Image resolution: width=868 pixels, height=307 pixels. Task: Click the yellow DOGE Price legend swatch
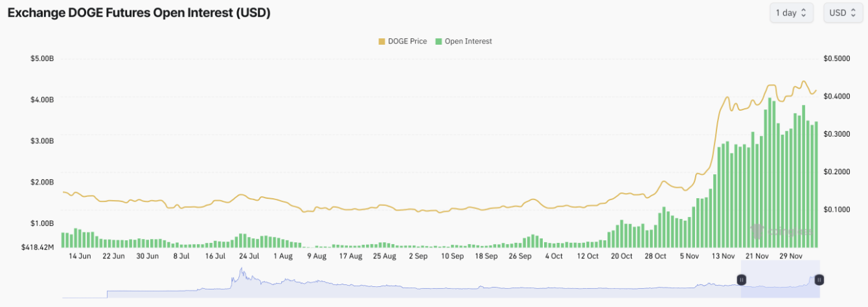tap(382, 41)
